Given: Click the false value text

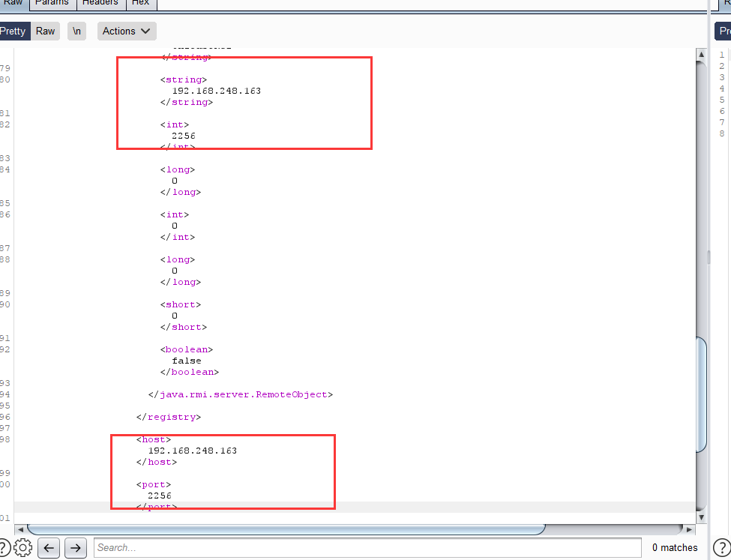Looking at the screenshot, I should (x=187, y=361).
